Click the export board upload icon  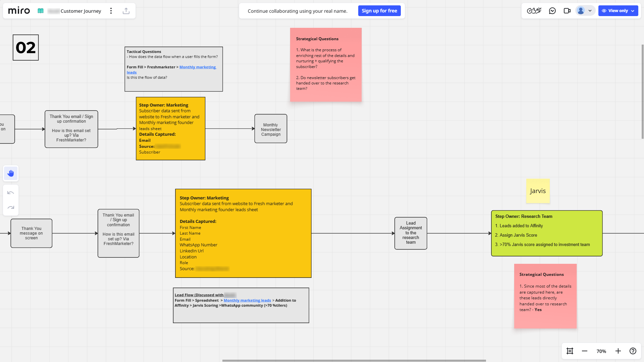(126, 11)
